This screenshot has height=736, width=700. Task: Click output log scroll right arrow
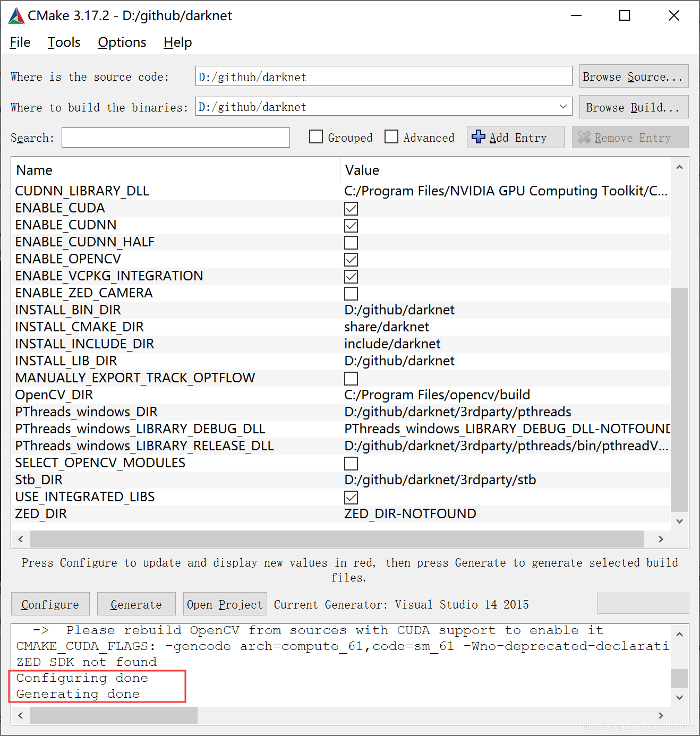point(661,715)
